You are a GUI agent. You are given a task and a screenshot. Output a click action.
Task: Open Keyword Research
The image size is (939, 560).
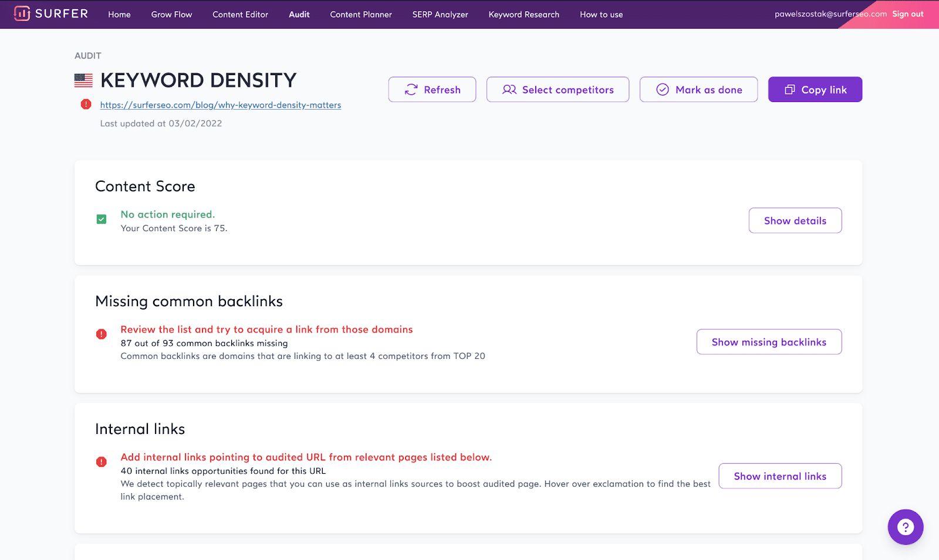(x=524, y=15)
